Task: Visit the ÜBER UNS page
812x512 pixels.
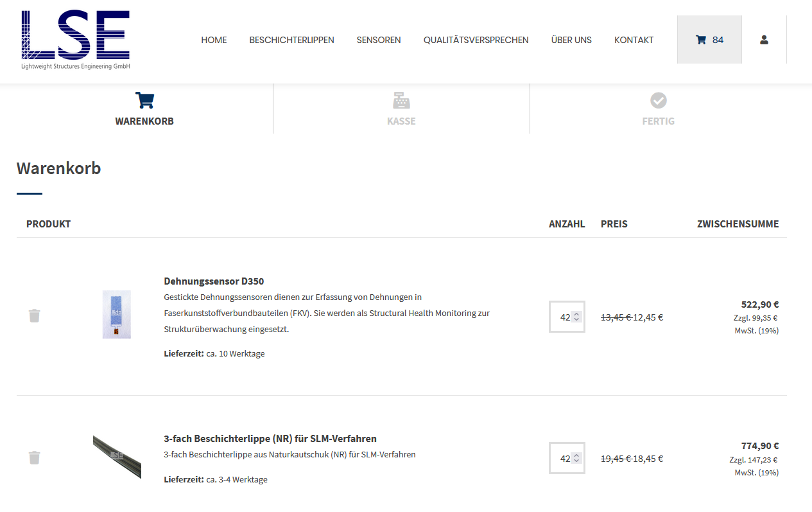Action: click(571, 40)
